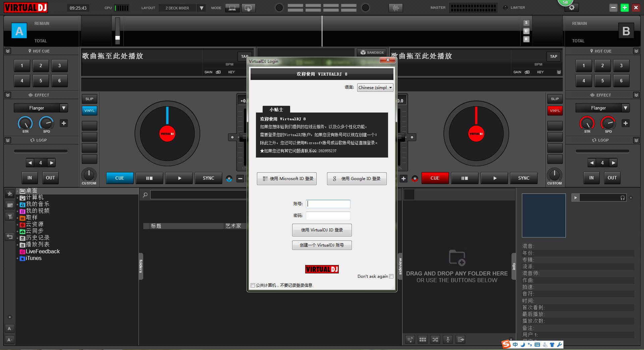
Task: Click the master waveform icon in top bar
Action: [x=396, y=8]
